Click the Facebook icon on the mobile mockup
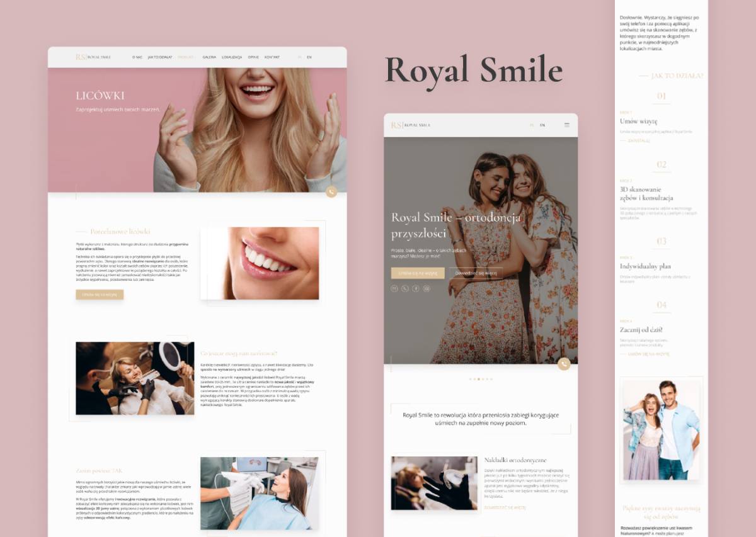The height and width of the screenshot is (537, 756). point(415,288)
